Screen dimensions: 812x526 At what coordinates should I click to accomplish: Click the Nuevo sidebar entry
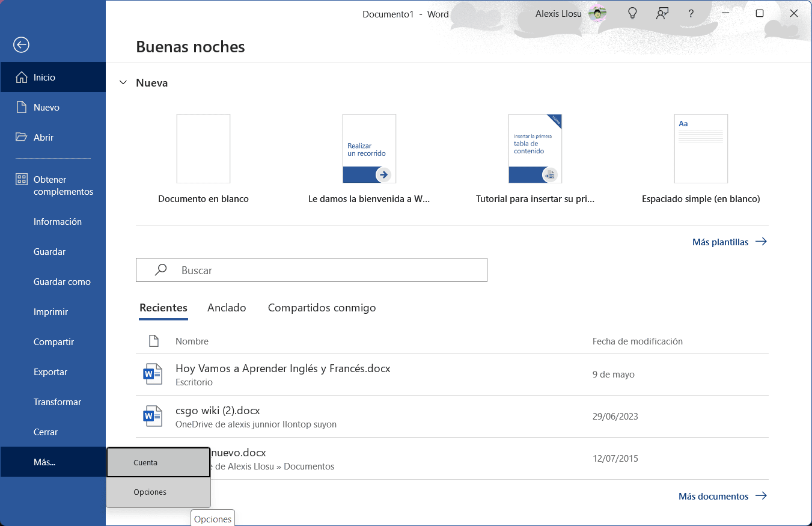[53, 107]
